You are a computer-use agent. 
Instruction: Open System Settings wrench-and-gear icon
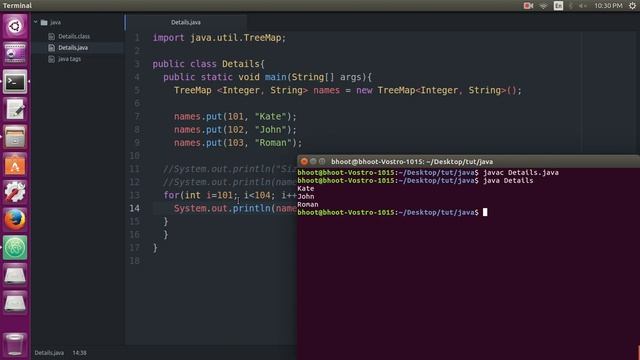(x=15, y=192)
